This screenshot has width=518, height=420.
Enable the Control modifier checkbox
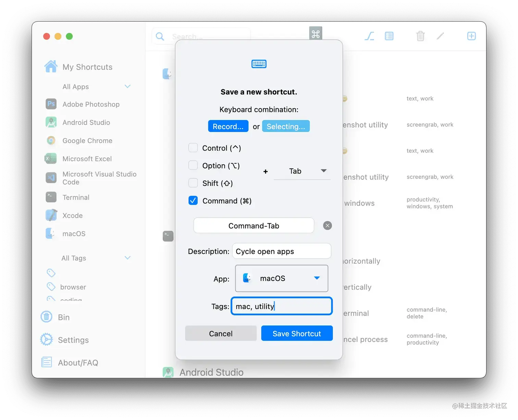[x=193, y=148]
